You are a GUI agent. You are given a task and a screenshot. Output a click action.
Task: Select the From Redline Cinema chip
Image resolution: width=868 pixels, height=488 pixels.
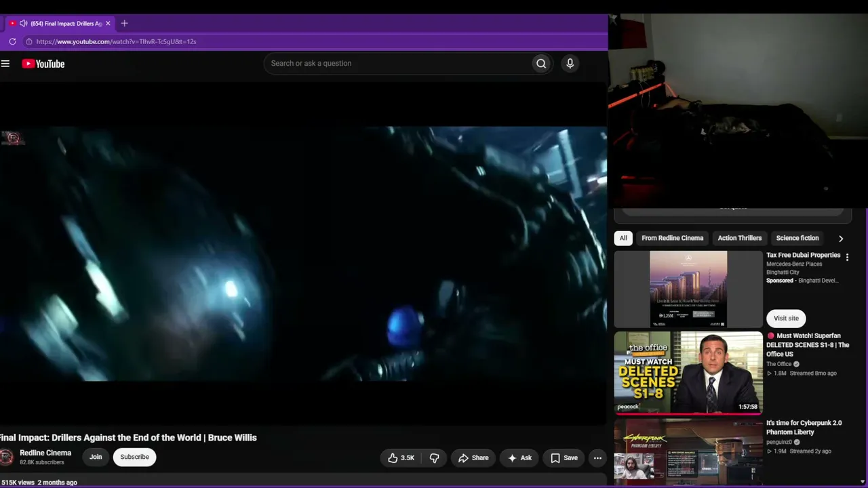click(x=673, y=239)
